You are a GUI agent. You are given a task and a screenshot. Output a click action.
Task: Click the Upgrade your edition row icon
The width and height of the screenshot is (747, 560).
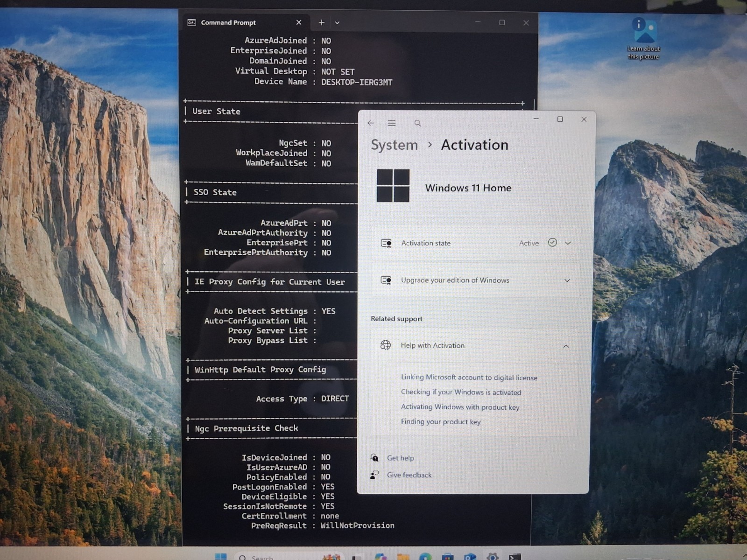pyautogui.click(x=386, y=280)
